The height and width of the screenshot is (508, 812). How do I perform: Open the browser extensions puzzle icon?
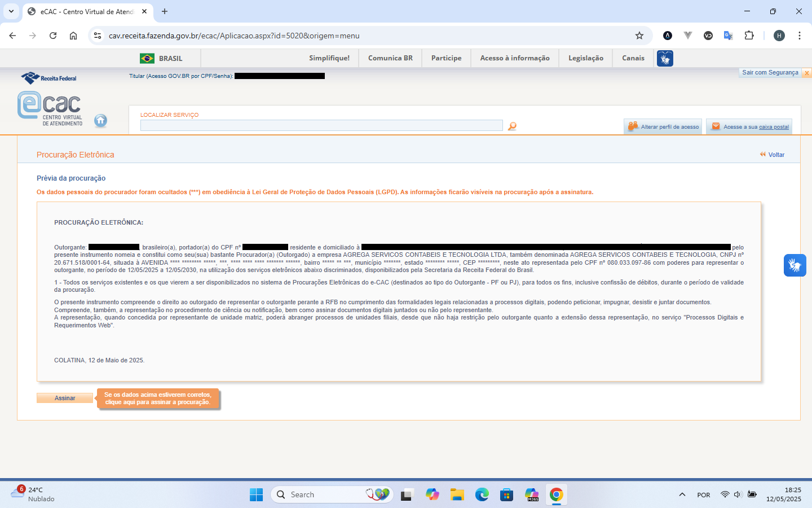(749, 36)
